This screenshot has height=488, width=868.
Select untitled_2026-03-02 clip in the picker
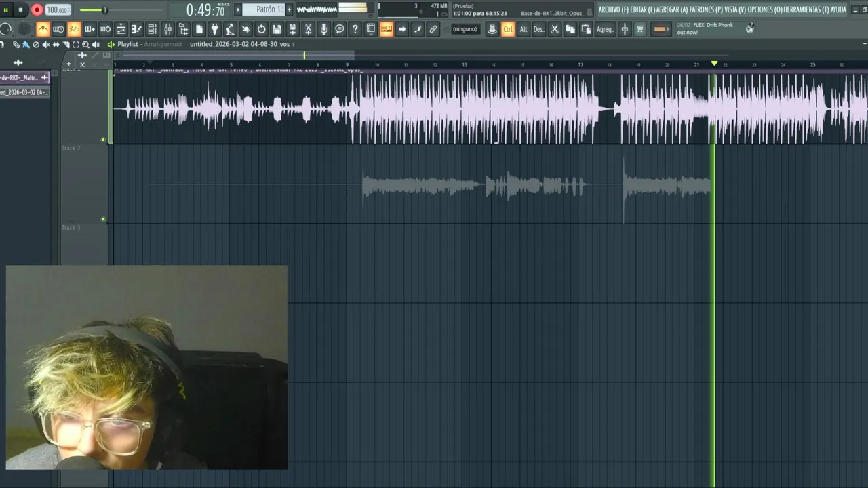tap(25, 92)
